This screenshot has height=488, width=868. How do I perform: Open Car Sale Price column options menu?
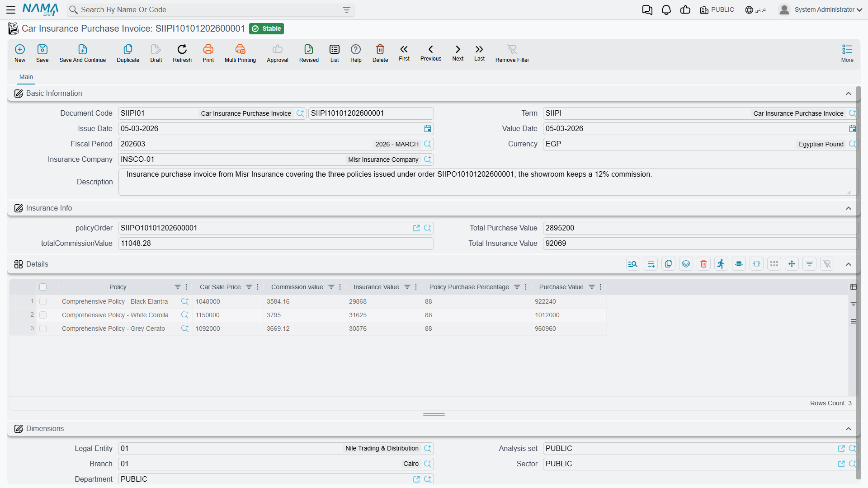click(x=258, y=287)
